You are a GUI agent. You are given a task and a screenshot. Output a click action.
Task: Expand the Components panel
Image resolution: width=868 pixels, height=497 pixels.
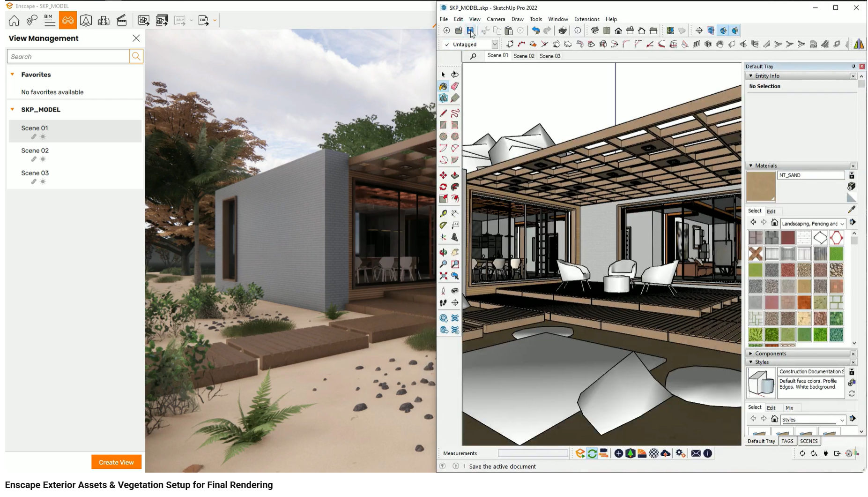point(751,354)
